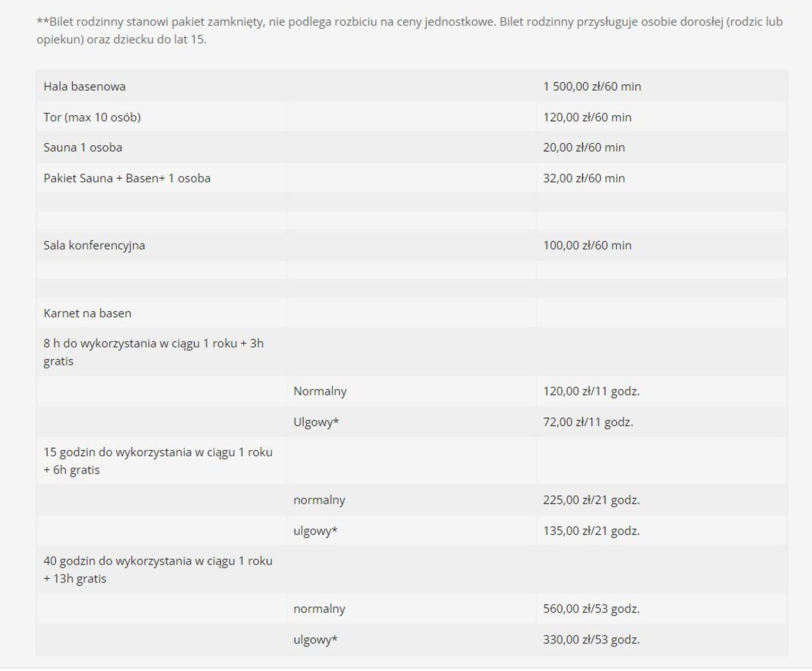Click the 8 h do wykorzystania row
812x671 pixels.
(x=153, y=352)
